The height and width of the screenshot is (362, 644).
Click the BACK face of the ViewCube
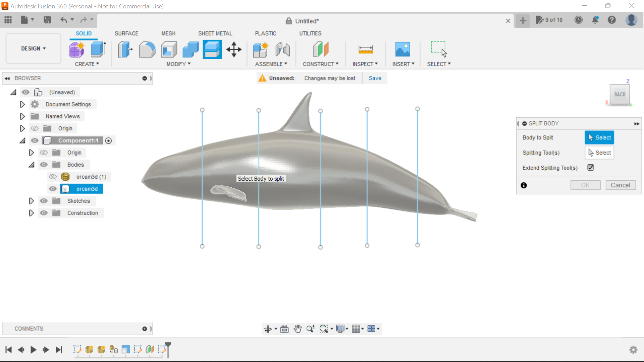click(620, 94)
